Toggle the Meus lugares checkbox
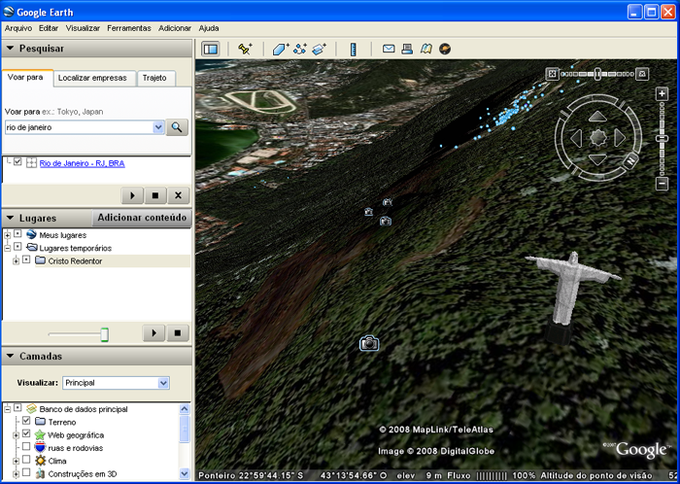680x484 pixels. click(17, 233)
